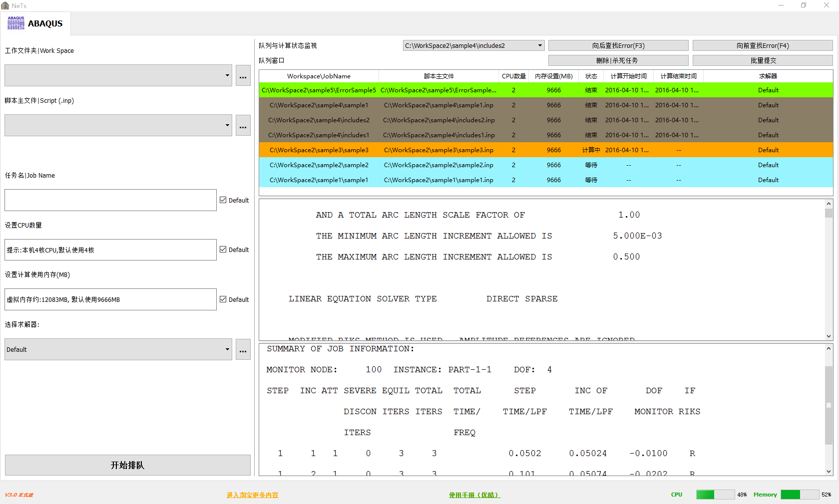839x504 pixels.
Task: Browse for script .inp file
Action: [243, 126]
